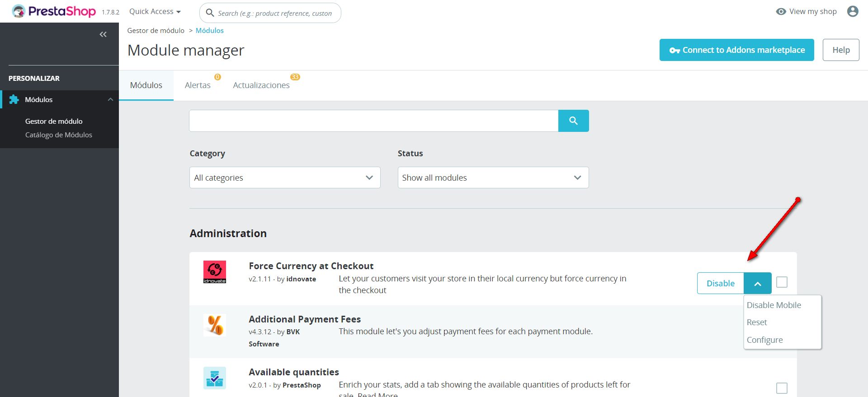Click the Módulos puzzle piece icon
Image resolution: width=868 pixels, height=397 pixels.
14,99
